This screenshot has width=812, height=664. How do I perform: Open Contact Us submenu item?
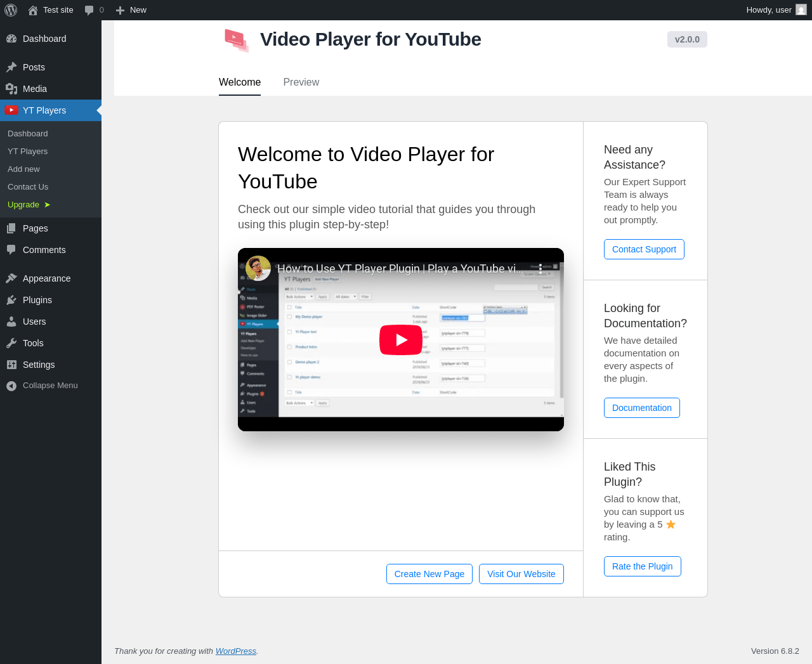point(28,187)
